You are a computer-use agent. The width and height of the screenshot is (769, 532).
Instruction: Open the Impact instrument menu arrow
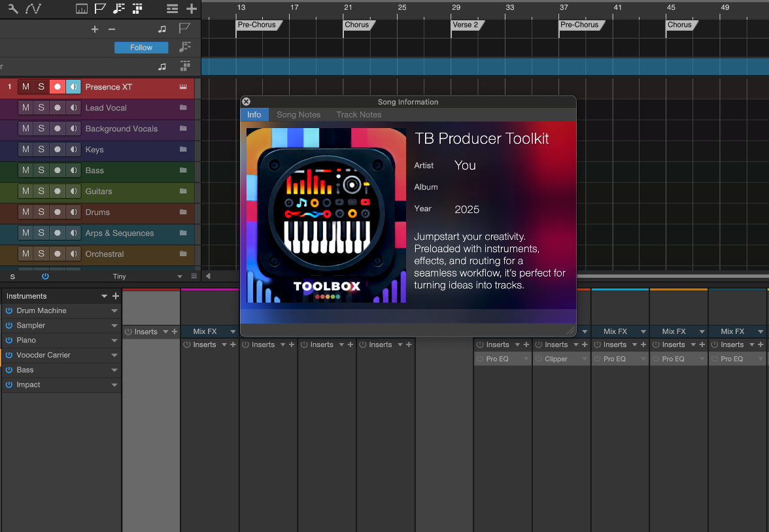[114, 385]
